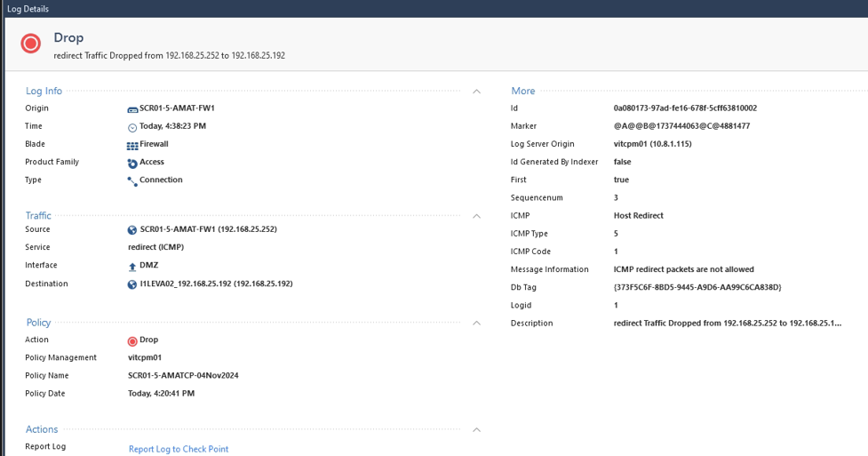Click the red Drop icon under Policy Action

[132, 340]
